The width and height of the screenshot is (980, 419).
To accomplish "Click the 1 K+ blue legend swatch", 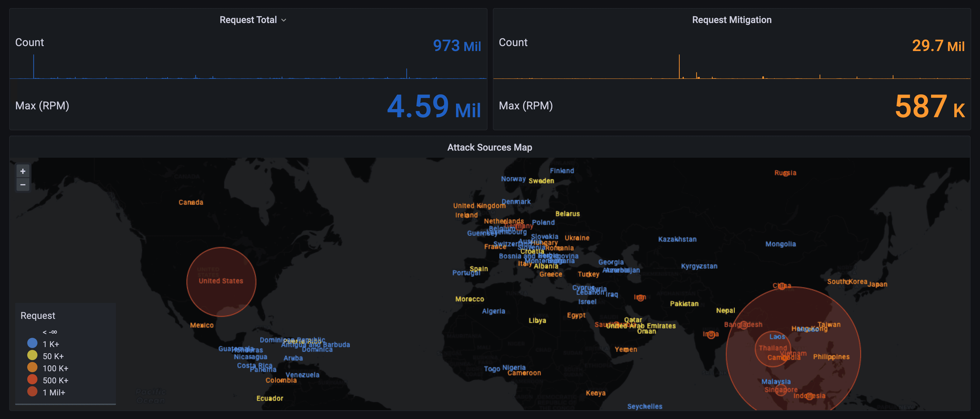I will tap(32, 343).
